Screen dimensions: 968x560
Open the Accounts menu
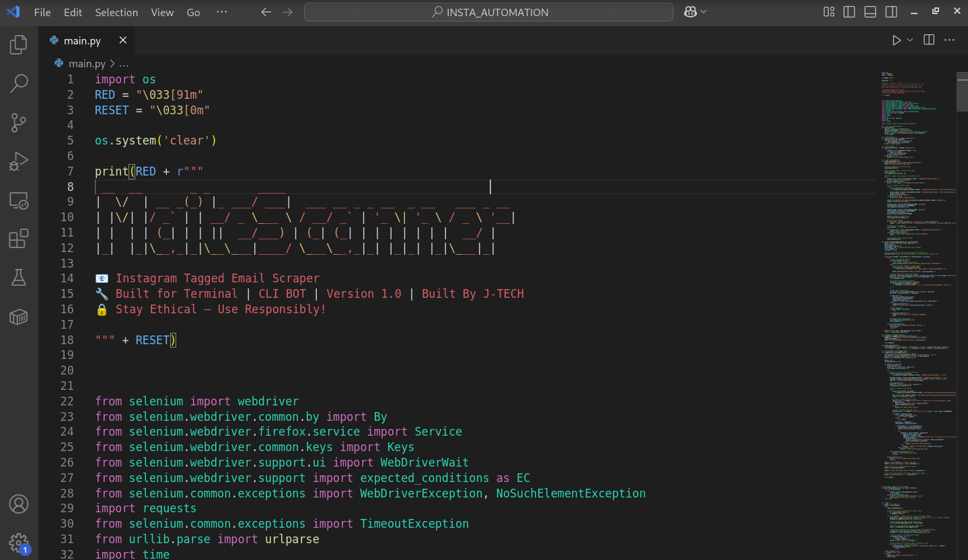(19, 504)
